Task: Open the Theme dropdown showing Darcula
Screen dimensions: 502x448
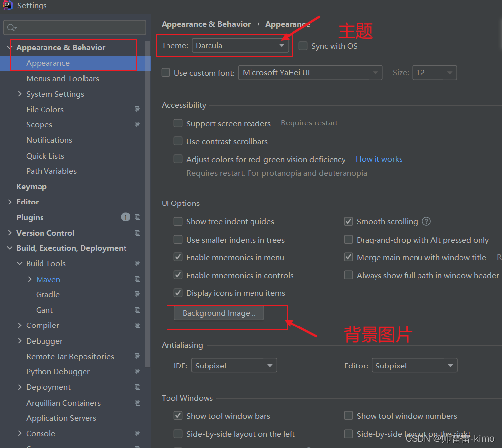Action: (240, 46)
